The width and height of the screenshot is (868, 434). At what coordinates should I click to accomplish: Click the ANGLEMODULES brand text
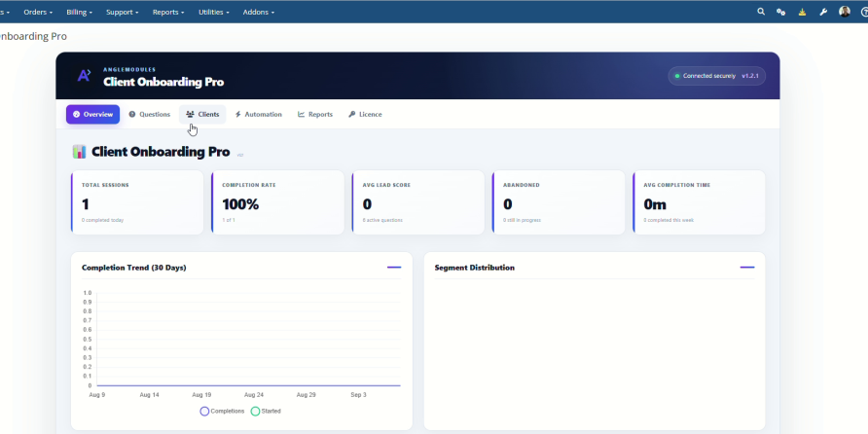click(x=129, y=70)
